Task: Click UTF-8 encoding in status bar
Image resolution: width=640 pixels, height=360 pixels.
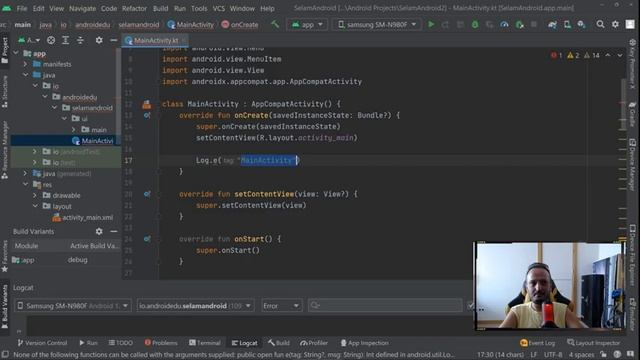Action: [x=553, y=354]
